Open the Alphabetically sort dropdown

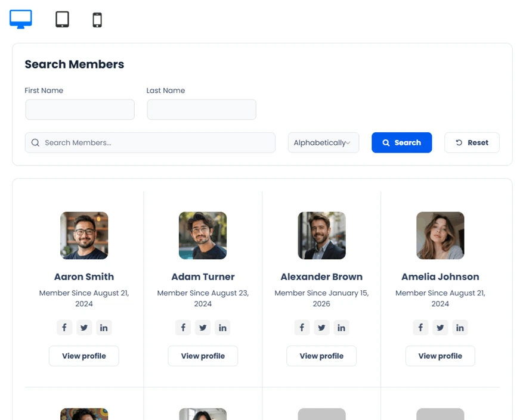tap(324, 142)
